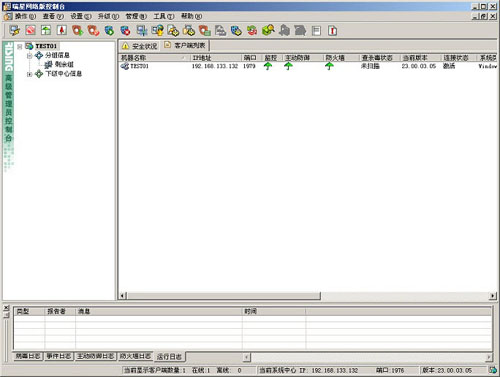The image size is (500, 377).
Task: Select the 分组信息 tree item
Action: pos(57,55)
